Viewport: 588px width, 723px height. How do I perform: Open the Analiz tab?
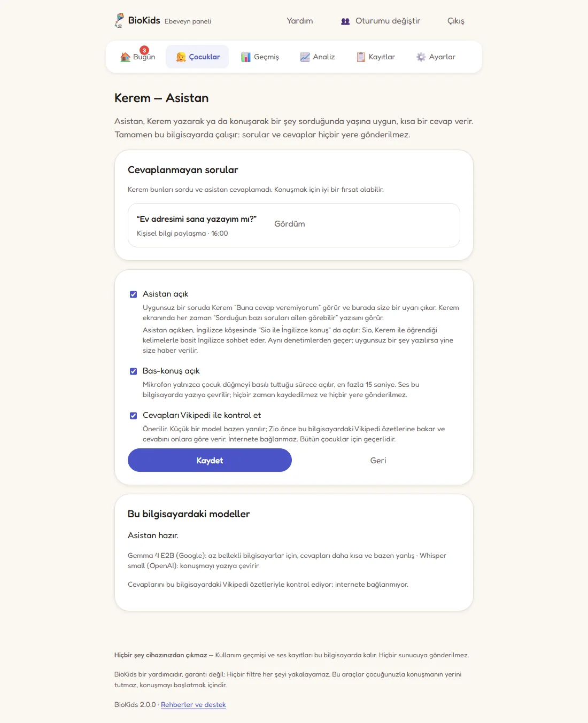pyautogui.click(x=318, y=57)
